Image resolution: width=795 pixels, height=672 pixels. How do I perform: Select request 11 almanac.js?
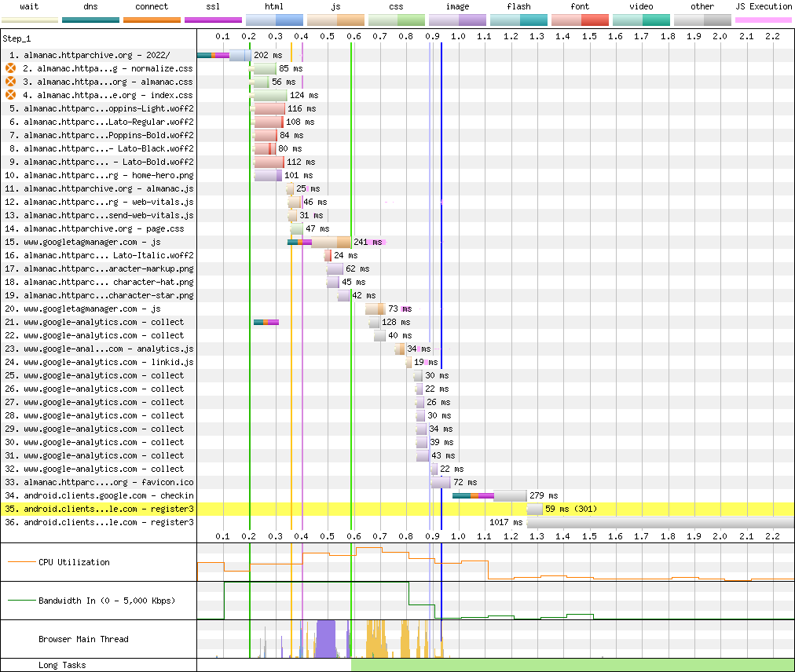pyautogui.click(x=99, y=188)
